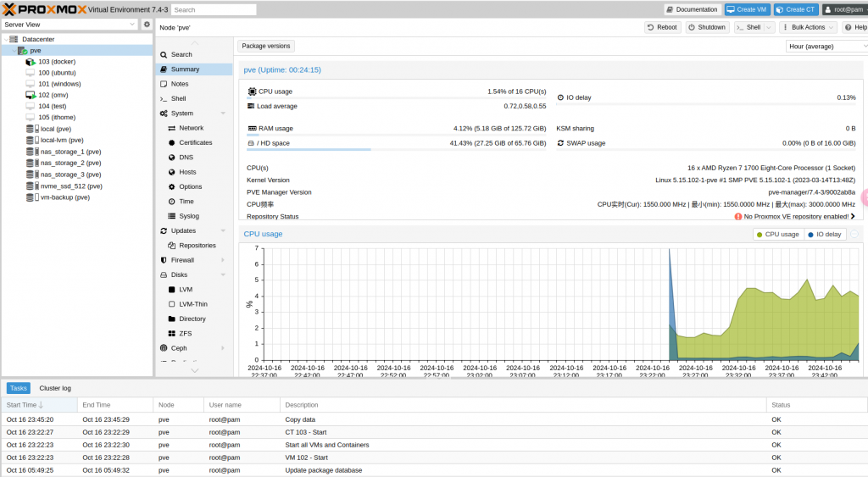Viewport: 868px width, 477px height.
Task: Open nas_storage_3 (pve) storage
Action: (70, 175)
